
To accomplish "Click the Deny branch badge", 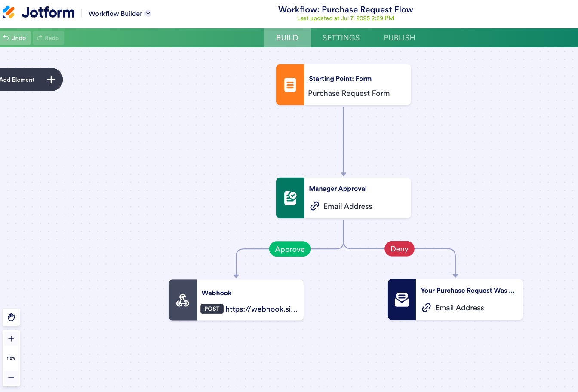I will point(399,248).
